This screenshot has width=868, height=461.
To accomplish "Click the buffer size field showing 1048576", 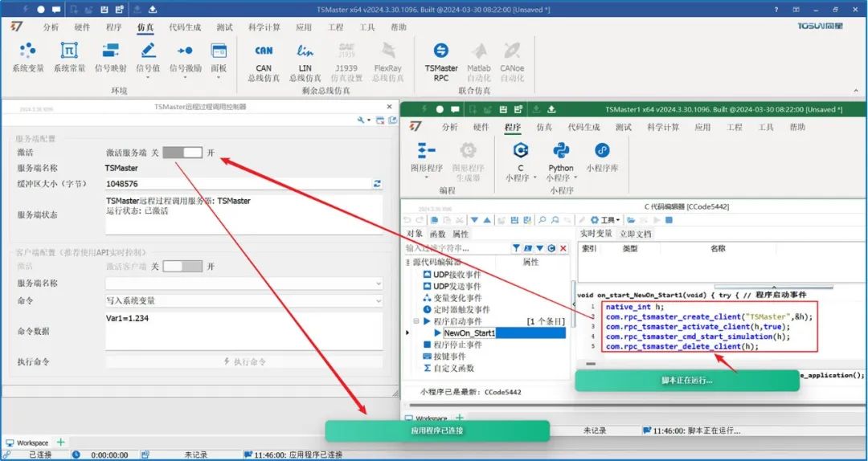I will pos(239,184).
